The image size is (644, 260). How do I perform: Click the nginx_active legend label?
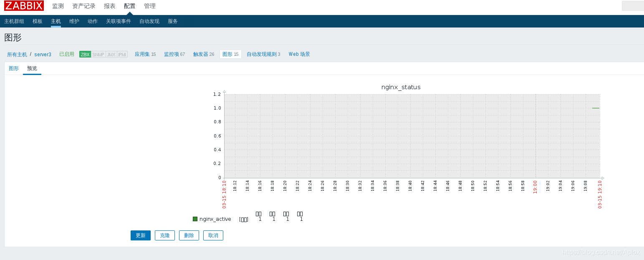(x=215, y=219)
